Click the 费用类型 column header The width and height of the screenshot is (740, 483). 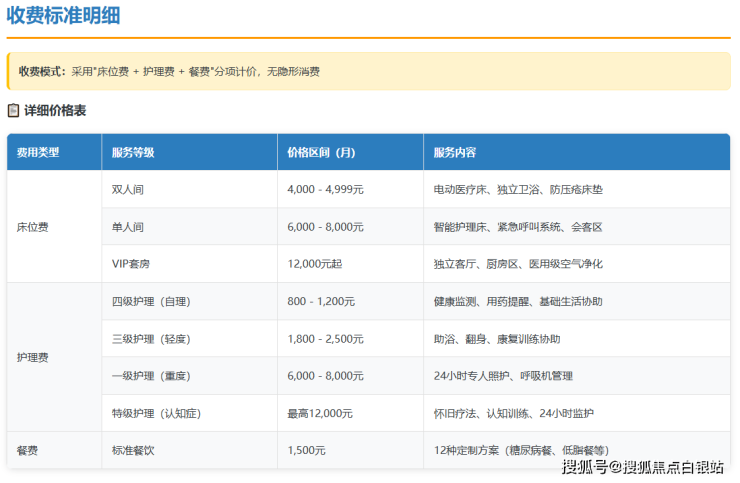[x=38, y=153]
